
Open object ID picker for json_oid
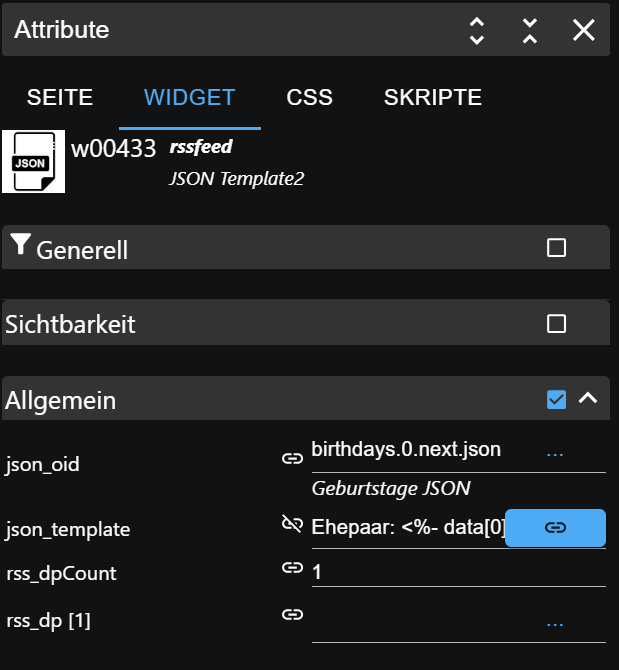pos(555,453)
